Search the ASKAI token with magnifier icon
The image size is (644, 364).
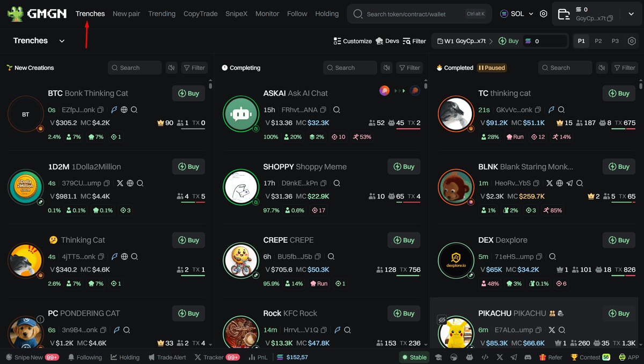336,110
